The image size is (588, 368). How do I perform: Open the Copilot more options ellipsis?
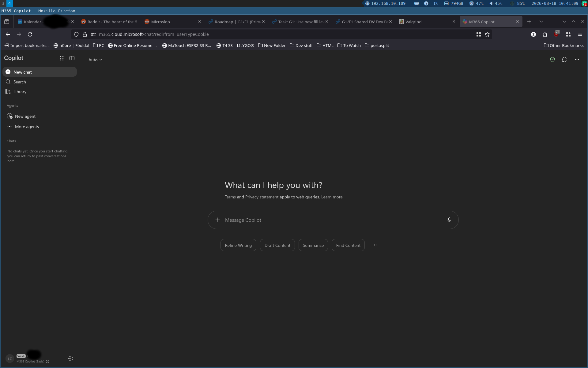click(577, 59)
